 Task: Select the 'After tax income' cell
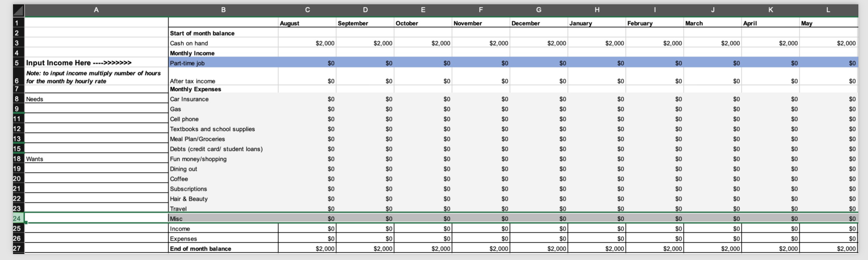pyautogui.click(x=223, y=77)
